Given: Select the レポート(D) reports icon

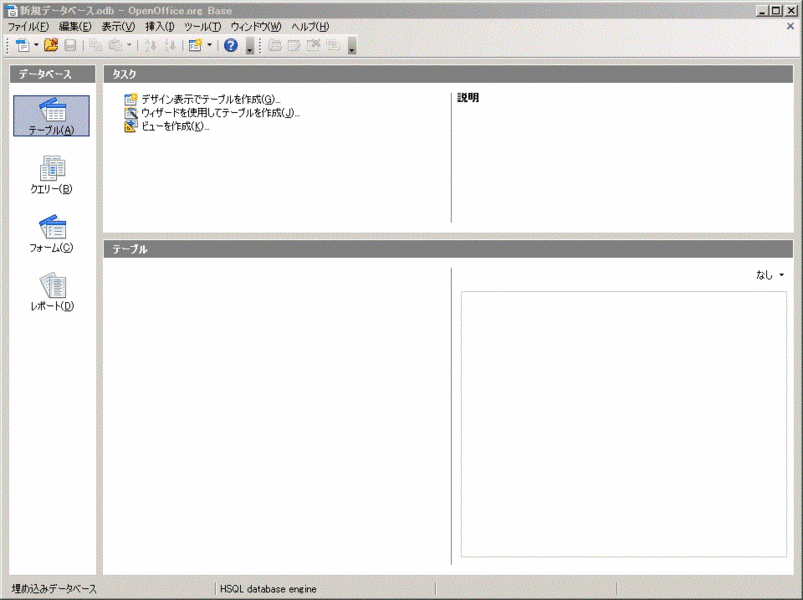Looking at the screenshot, I should tap(52, 292).
